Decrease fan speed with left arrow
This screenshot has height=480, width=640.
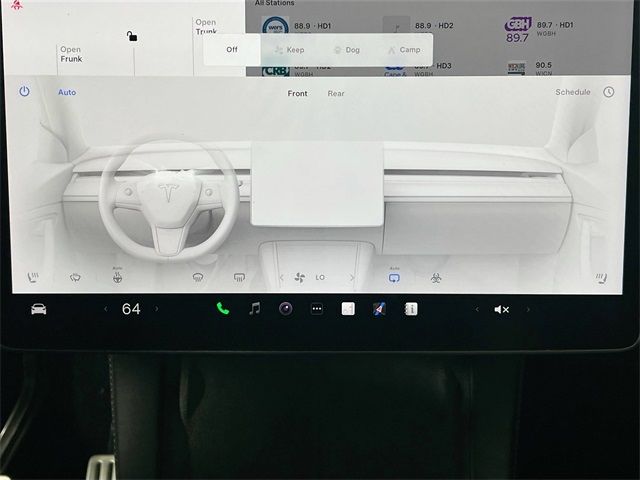pos(282,278)
